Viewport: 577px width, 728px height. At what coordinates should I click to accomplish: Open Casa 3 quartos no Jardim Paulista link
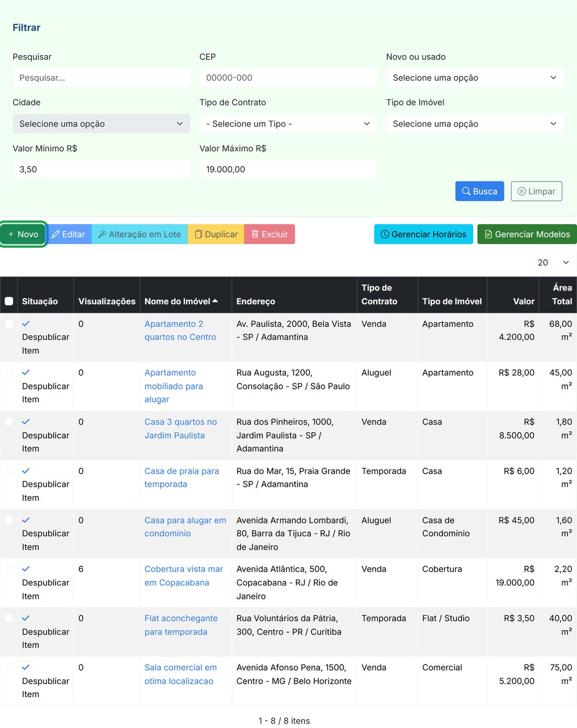click(181, 428)
